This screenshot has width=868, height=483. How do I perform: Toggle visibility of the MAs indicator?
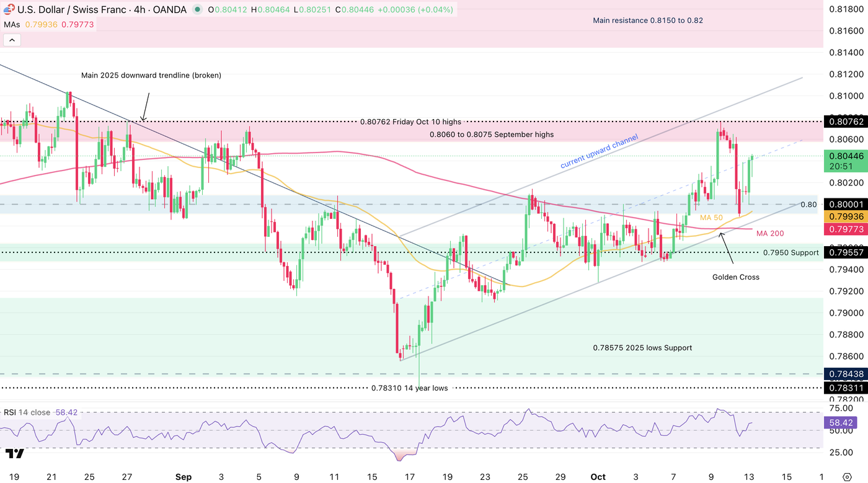[11, 24]
